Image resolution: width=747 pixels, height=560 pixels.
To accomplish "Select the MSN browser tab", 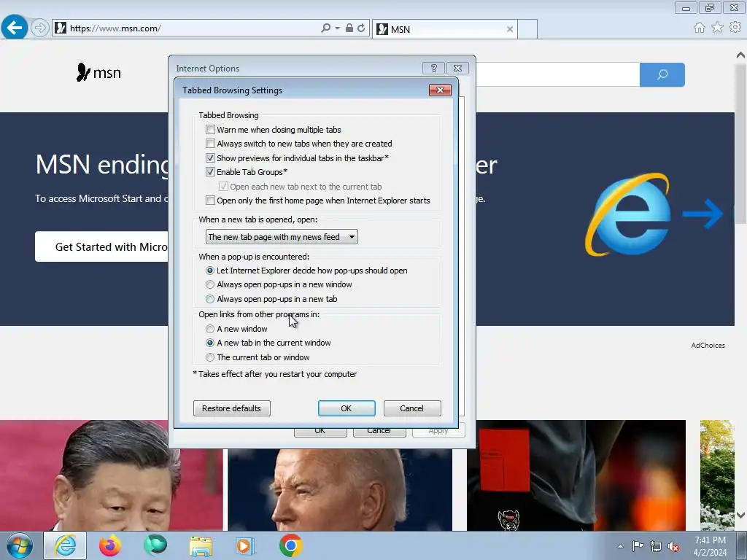I will click(x=444, y=29).
